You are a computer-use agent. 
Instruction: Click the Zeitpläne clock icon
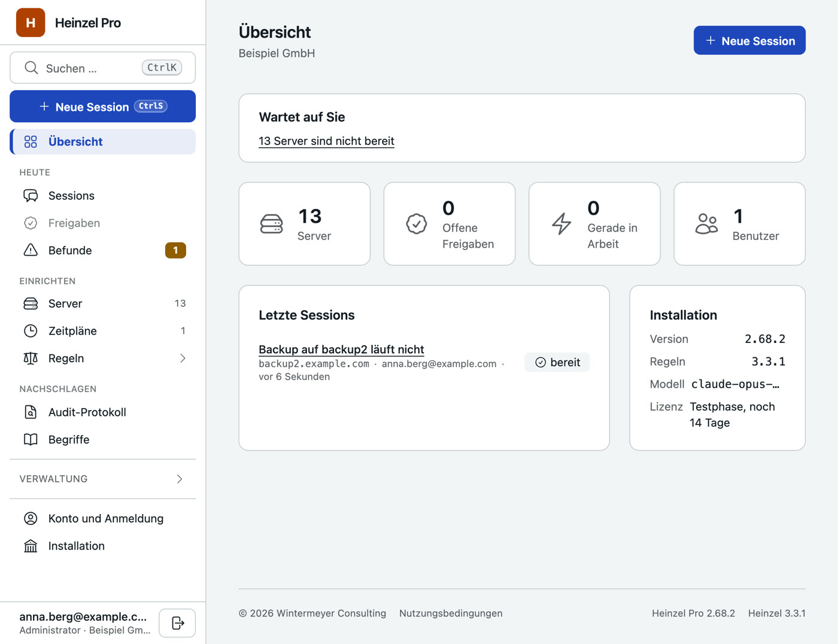tap(31, 331)
